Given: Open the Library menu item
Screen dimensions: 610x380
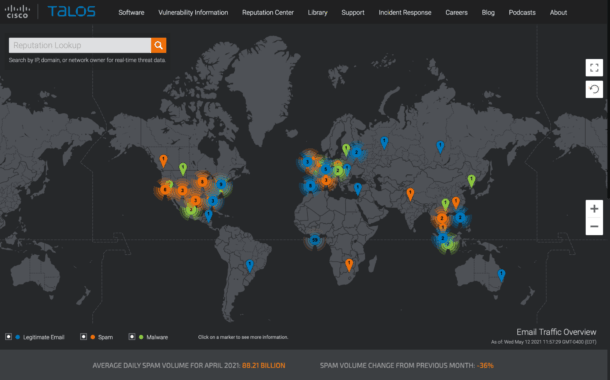Looking at the screenshot, I should [x=317, y=12].
